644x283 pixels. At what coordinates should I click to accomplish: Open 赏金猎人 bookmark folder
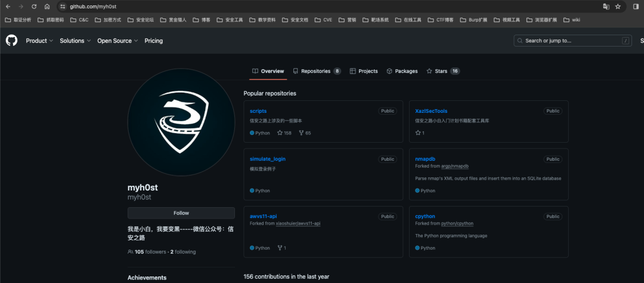coord(174,20)
